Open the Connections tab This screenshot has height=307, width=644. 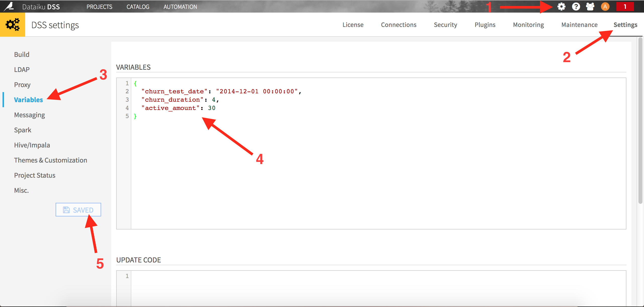[398, 24]
